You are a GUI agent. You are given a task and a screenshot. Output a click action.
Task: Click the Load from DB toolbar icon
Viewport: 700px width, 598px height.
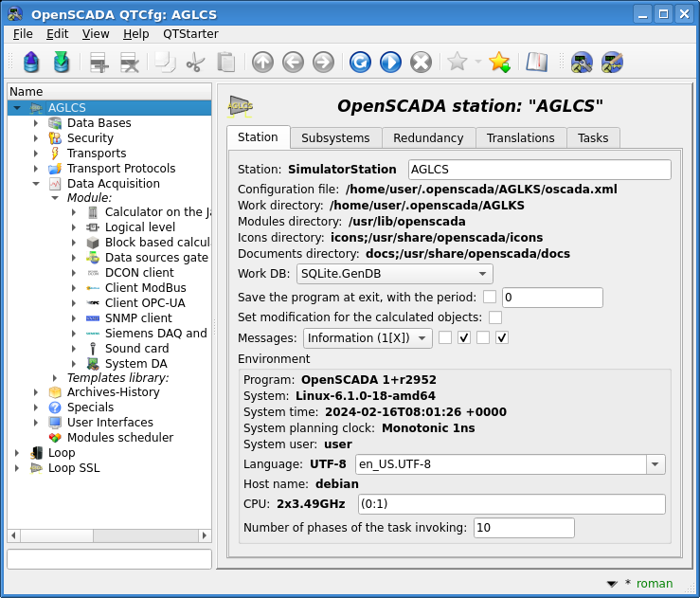pyautogui.click(x=32, y=63)
